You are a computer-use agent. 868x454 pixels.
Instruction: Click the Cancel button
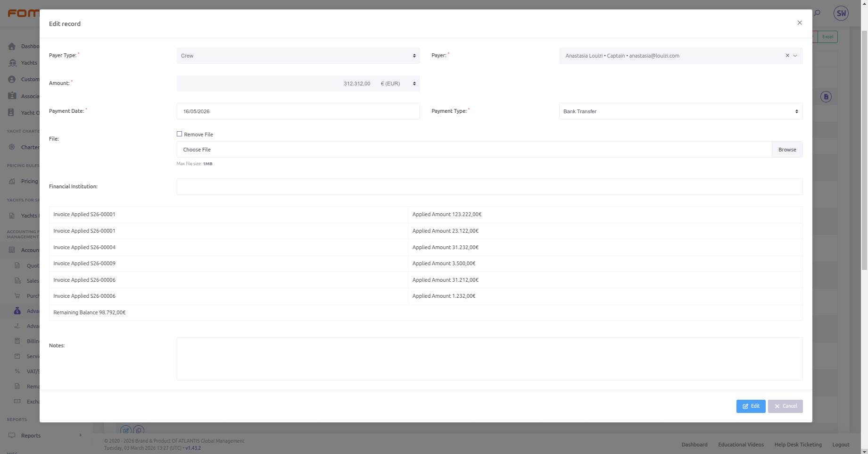pyautogui.click(x=785, y=406)
